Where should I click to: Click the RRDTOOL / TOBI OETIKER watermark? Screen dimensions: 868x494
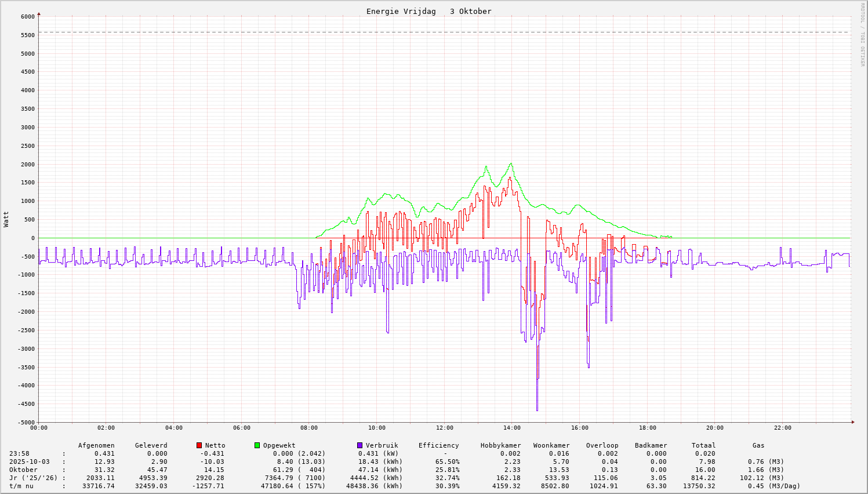[862, 34]
